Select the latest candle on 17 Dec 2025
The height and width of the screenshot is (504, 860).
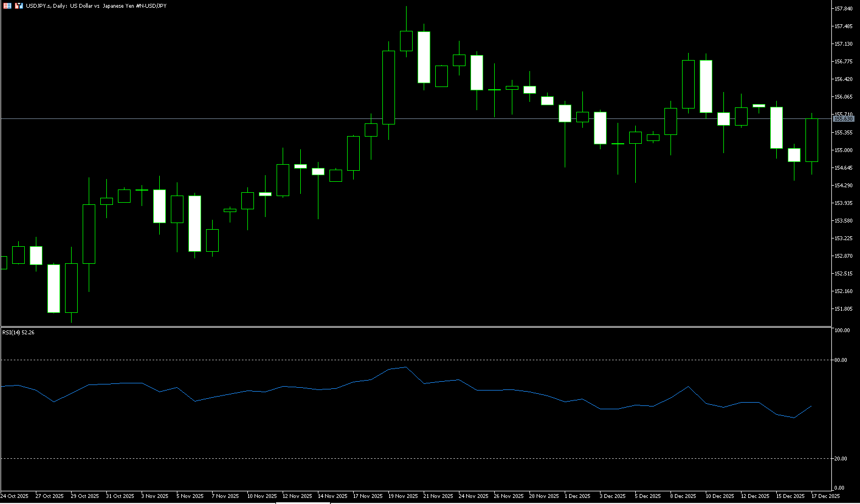click(812, 140)
